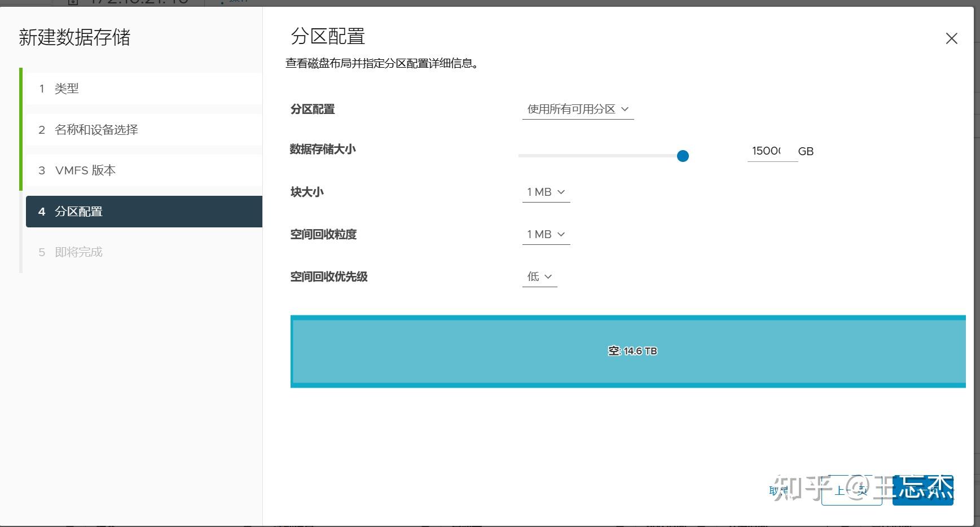
Task: Close the 分区配置 dialog with the X
Action: pos(951,38)
